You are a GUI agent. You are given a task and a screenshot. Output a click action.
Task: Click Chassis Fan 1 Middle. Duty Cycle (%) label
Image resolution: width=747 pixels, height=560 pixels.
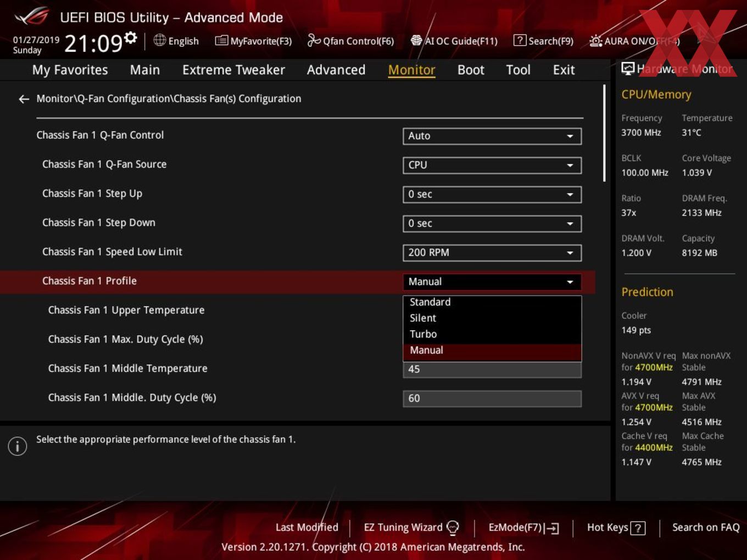point(132,397)
